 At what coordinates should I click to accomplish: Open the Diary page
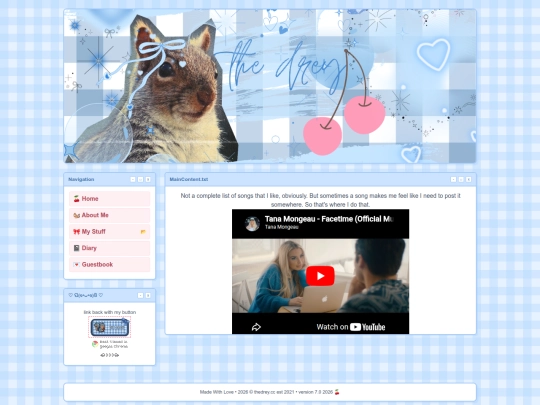[110, 248]
